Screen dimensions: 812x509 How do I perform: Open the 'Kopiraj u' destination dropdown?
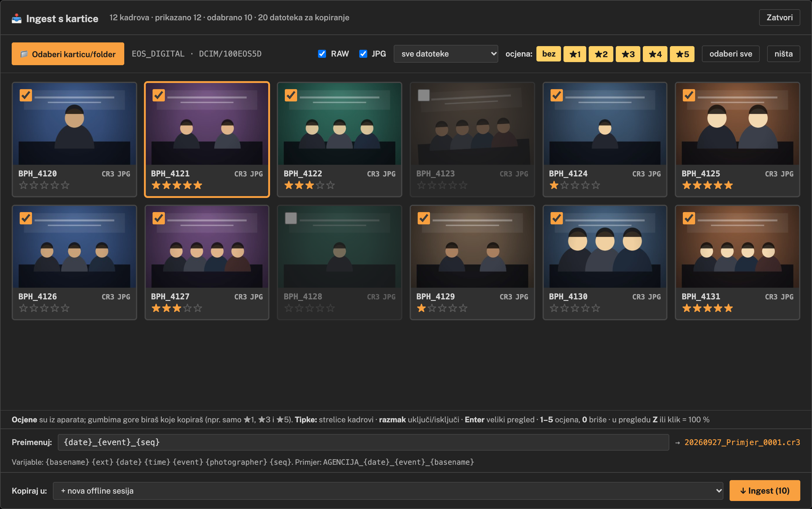388,491
